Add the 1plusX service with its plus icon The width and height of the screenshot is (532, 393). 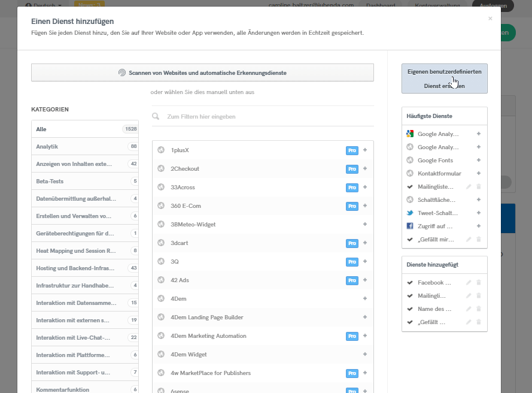pos(365,150)
